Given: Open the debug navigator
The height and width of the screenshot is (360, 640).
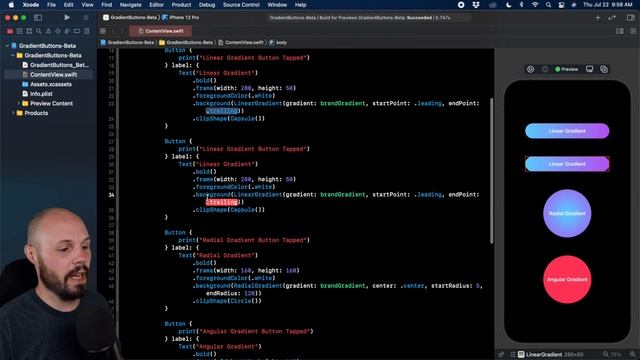Looking at the screenshot, I should pos(67,31).
